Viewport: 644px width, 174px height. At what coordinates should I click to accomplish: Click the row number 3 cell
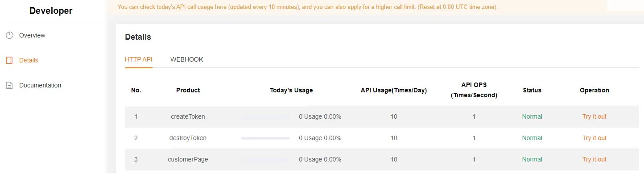136,159
